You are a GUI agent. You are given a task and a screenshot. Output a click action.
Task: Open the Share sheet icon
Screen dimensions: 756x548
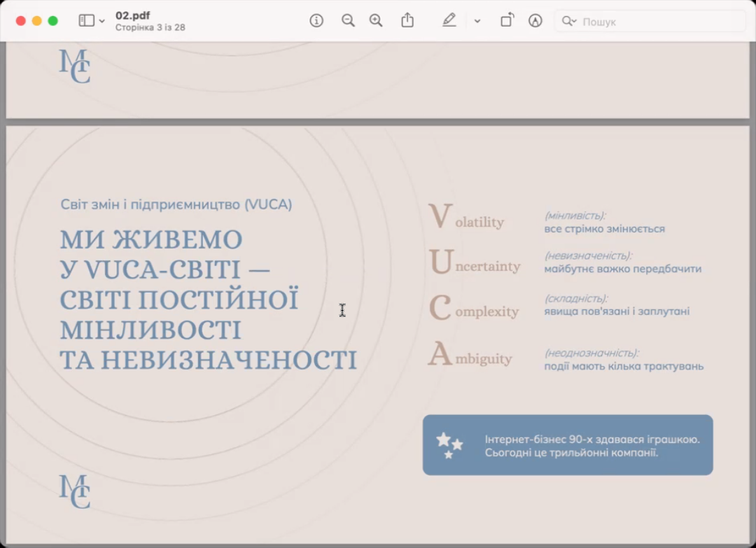[408, 20]
